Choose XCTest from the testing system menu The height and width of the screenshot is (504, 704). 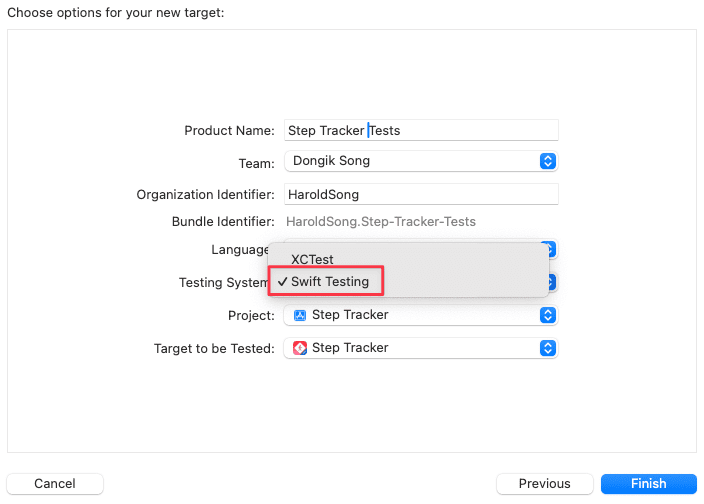408,259
